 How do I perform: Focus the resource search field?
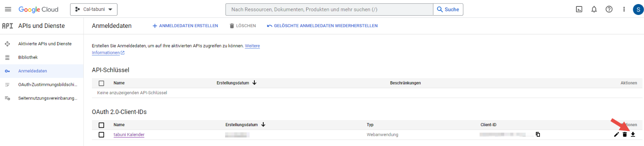coord(329,9)
